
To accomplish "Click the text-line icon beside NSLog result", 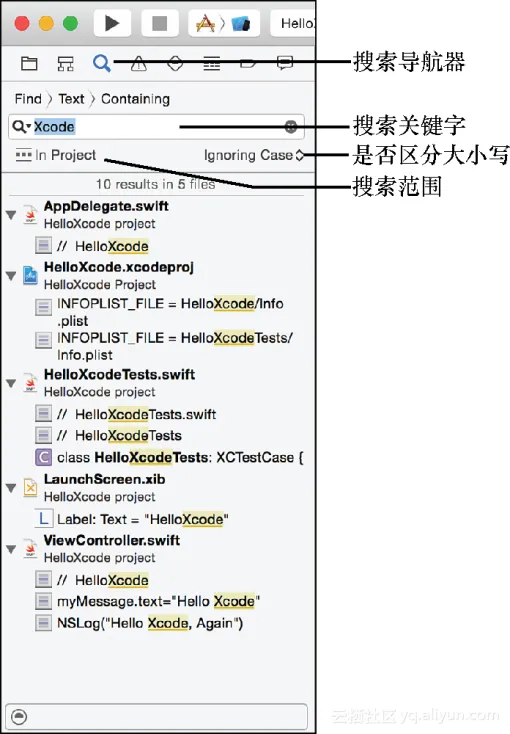I will coord(44,623).
